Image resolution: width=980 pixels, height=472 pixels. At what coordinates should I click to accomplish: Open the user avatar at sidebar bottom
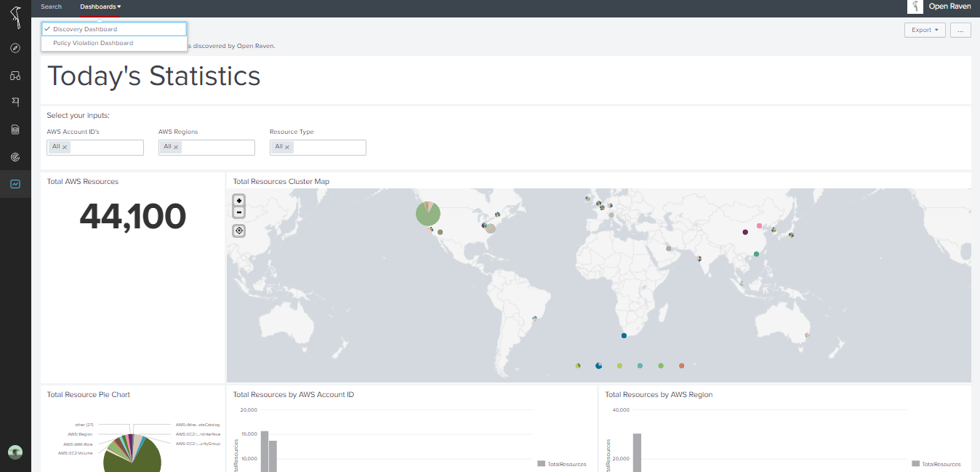15,452
